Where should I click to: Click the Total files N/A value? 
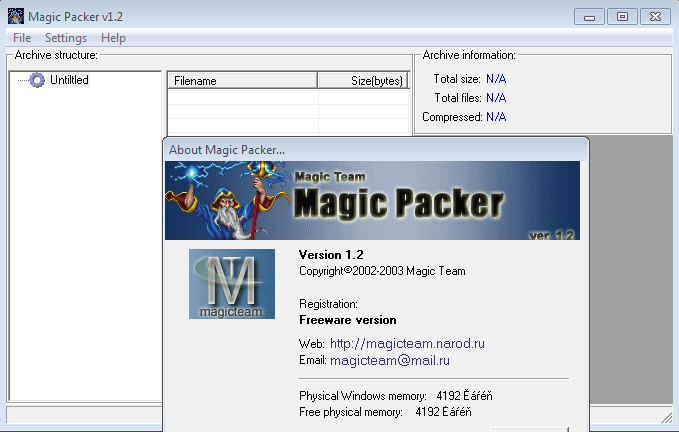click(496, 98)
